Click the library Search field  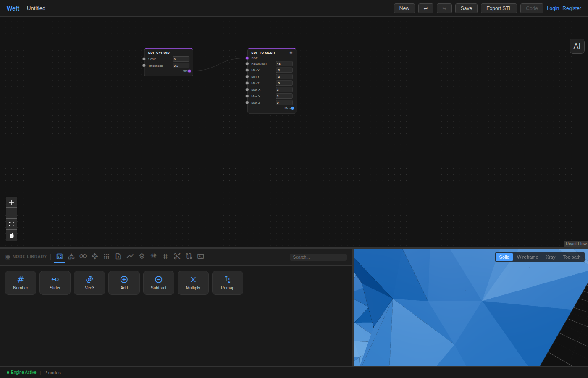point(318,257)
